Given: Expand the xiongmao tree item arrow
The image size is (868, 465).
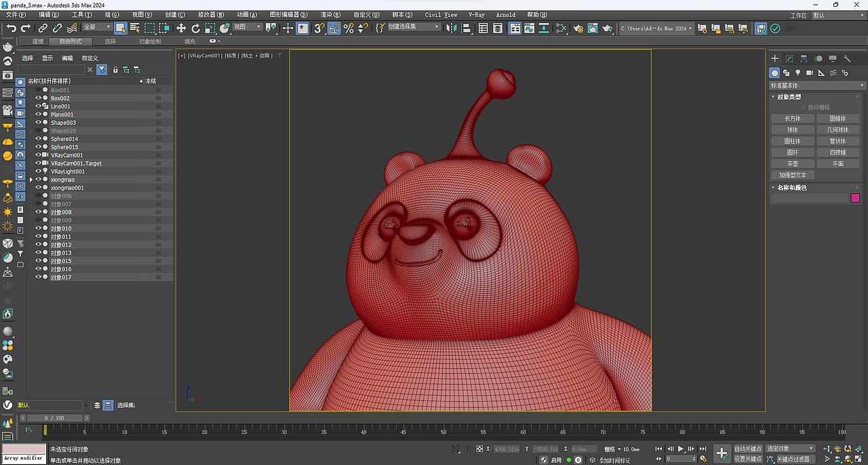Looking at the screenshot, I should 31,180.
